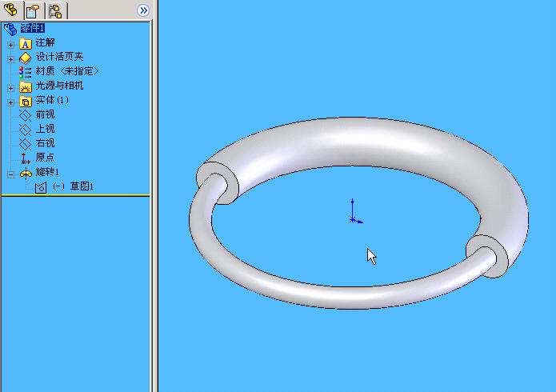Click the 原点 origin icon
This screenshot has height=392, width=556.
coord(25,158)
